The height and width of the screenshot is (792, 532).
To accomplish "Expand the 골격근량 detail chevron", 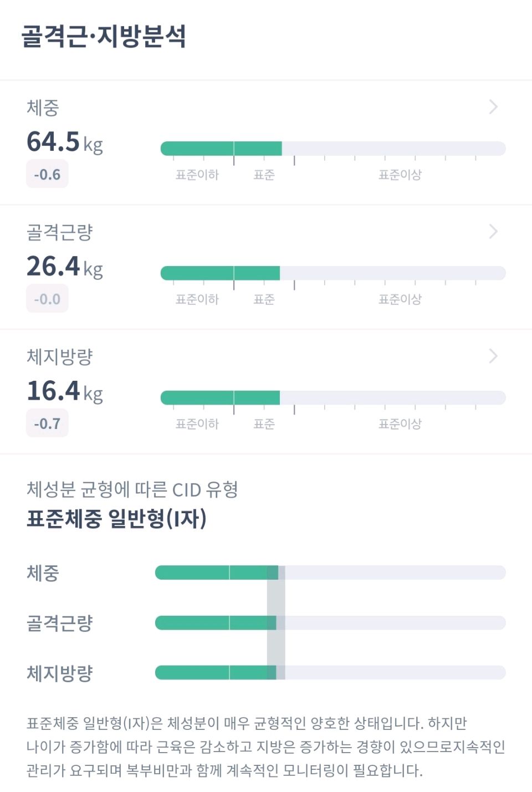I will click(493, 232).
